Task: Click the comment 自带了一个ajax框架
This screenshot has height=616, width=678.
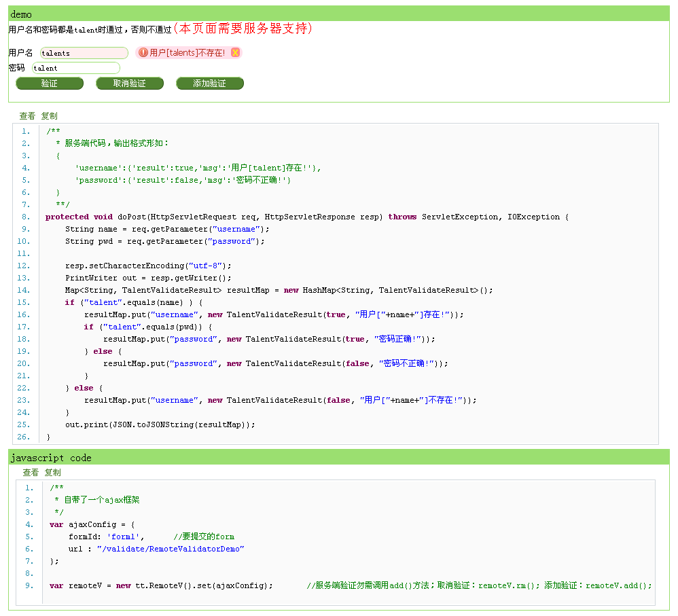Action: (x=97, y=500)
